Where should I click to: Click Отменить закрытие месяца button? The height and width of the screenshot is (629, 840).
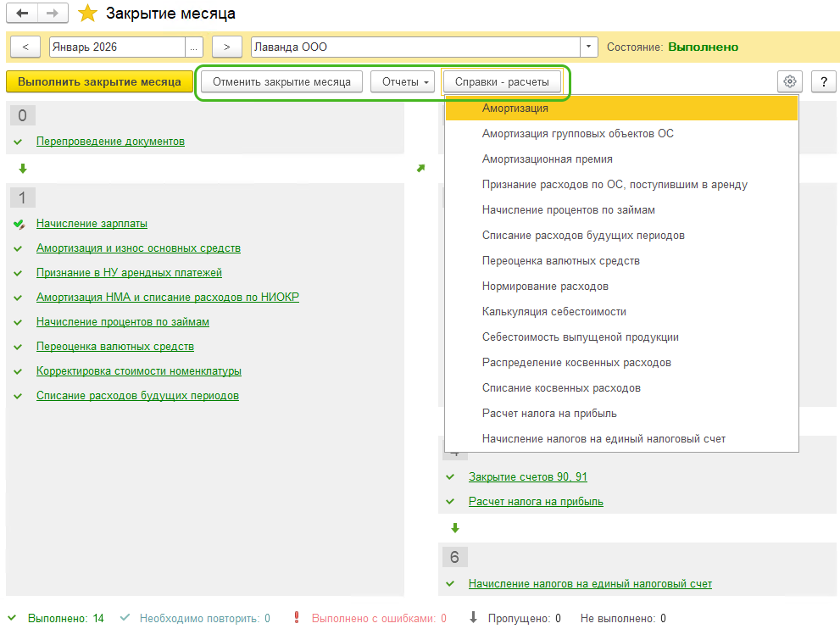[x=281, y=81]
